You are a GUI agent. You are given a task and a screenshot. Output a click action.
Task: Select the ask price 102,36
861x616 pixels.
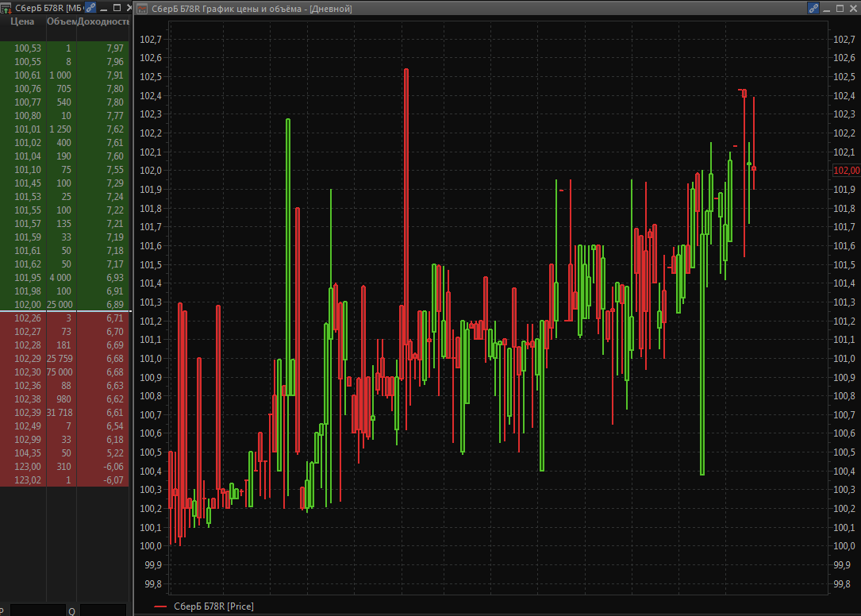pos(28,386)
